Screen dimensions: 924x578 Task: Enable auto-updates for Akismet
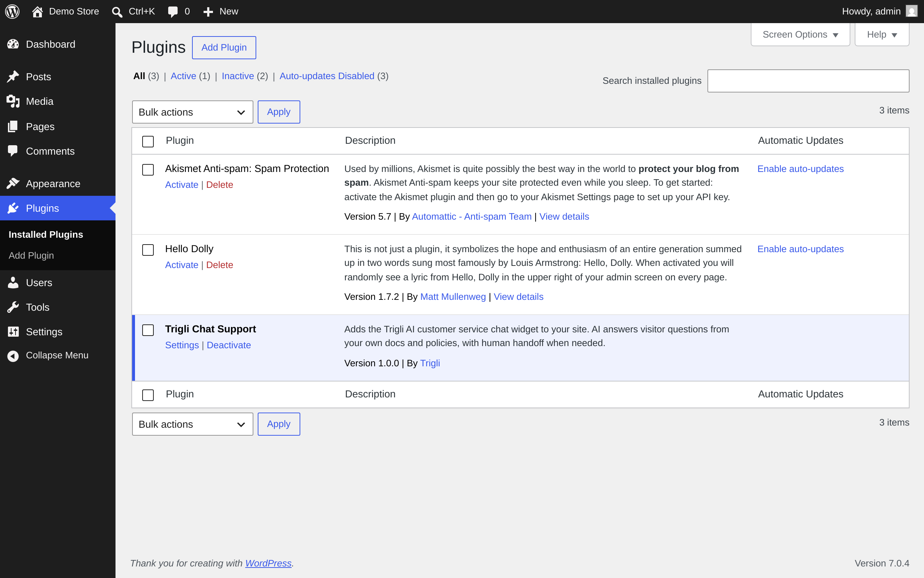800,169
